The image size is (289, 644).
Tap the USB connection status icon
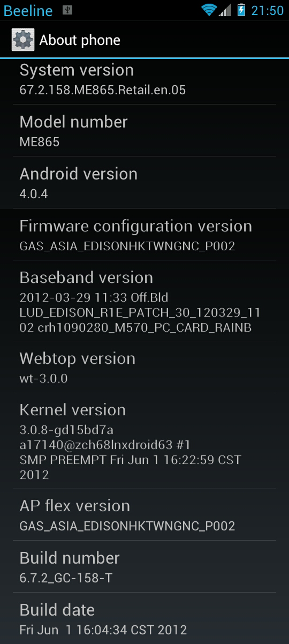click(67, 10)
